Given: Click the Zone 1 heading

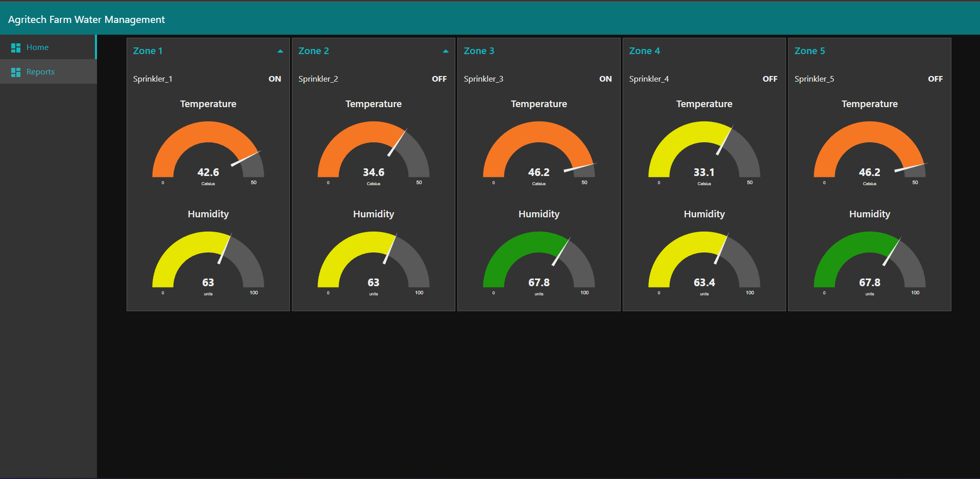Looking at the screenshot, I should (x=148, y=51).
